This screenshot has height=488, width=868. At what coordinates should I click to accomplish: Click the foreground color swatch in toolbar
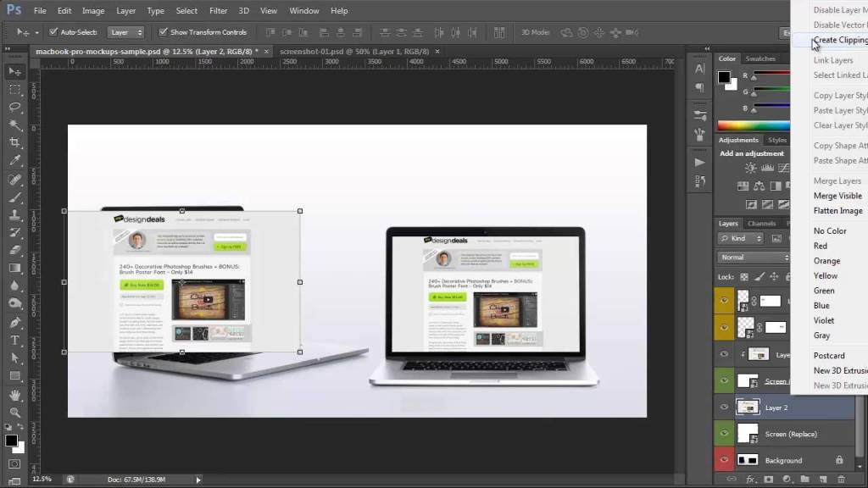[10, 441]
